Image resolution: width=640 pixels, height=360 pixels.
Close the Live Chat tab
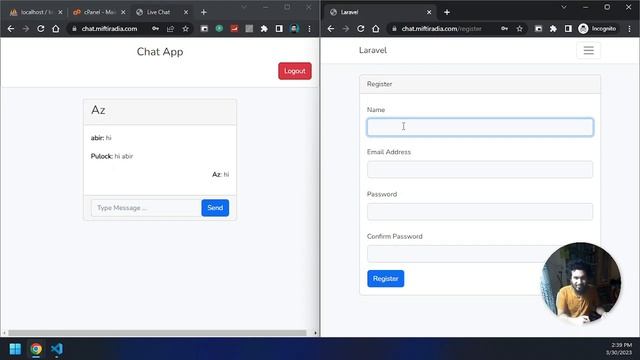(x=186, y=12)
